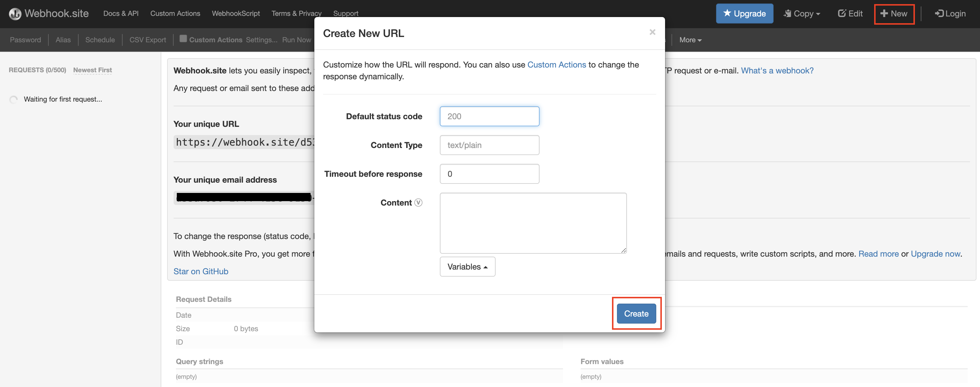
Task: Expand the More dropdown
Action: [x=690, y=40]
